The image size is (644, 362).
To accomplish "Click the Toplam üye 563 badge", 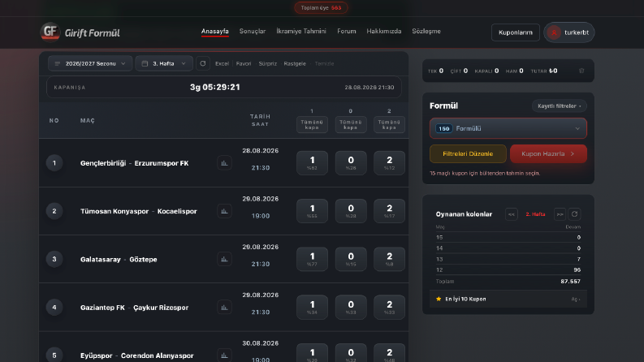I will [321, 8].
